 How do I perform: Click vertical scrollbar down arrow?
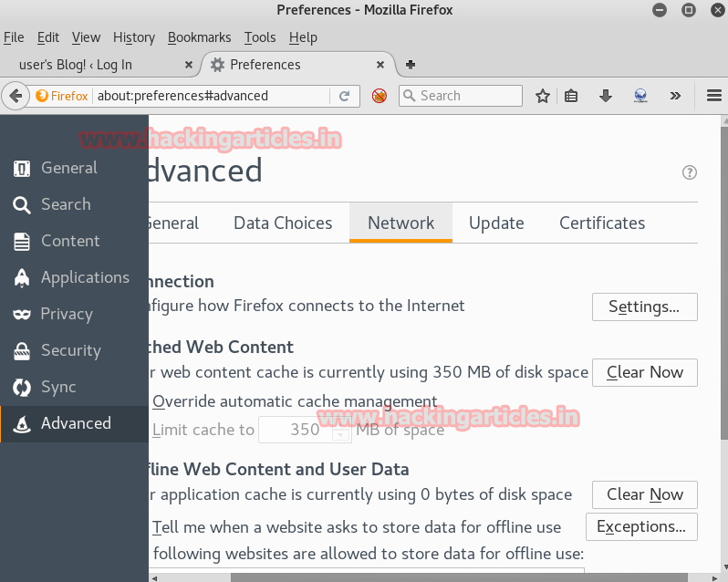pos(724,567)
